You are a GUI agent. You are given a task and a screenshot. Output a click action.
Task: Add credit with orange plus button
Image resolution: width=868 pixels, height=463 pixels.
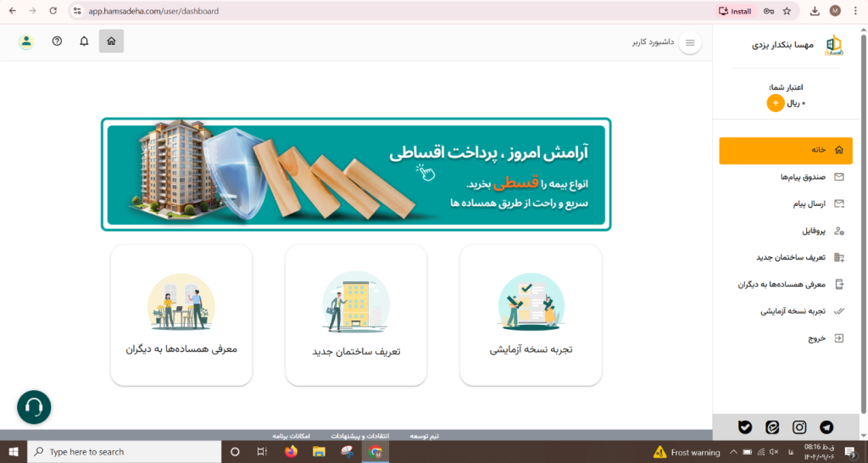(776, 103)
